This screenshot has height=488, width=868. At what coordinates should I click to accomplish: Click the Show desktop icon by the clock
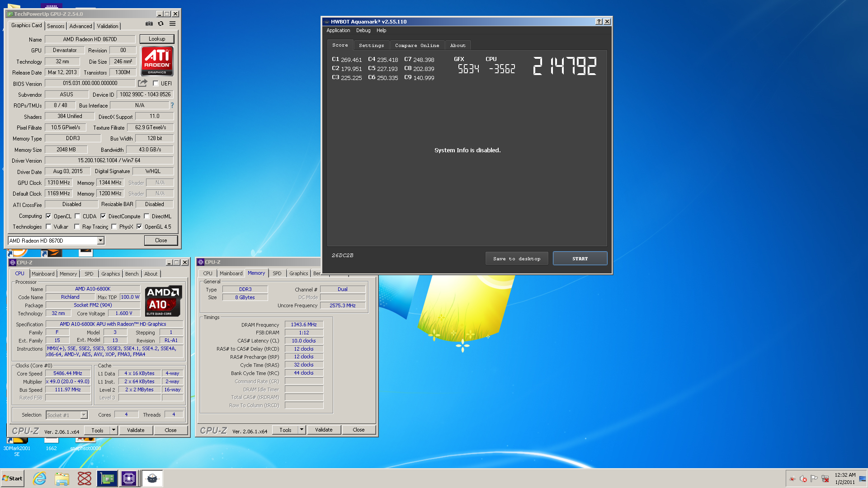(863, 479)
